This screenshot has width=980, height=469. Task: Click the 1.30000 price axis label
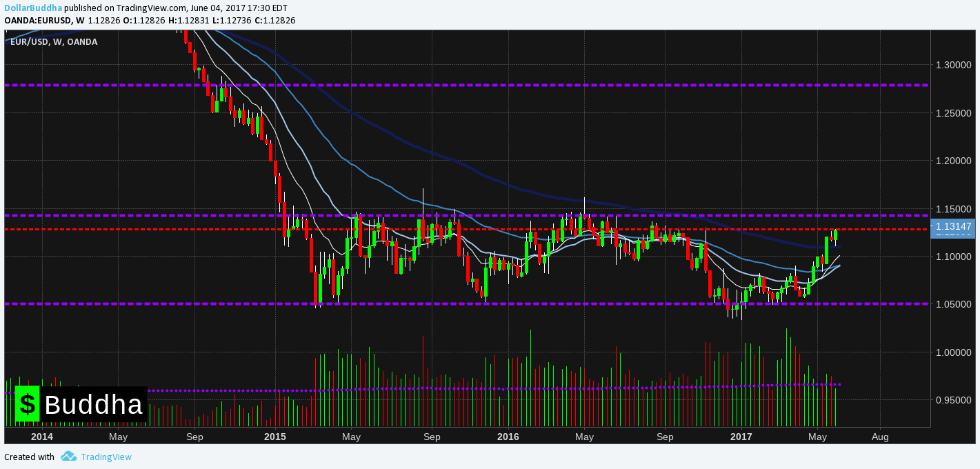pos(952,65)
